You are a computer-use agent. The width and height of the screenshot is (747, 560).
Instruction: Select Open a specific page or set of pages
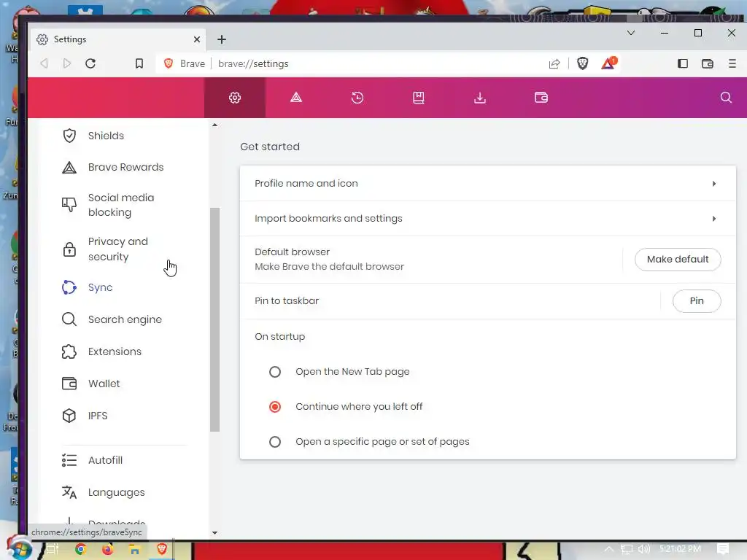(x=275, y=442)
